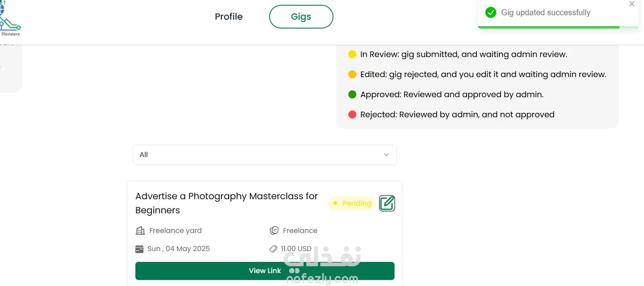This screenshot has width=644, height=286.
Task: Click the price tag icon
Action: click(x=273, y=249)
